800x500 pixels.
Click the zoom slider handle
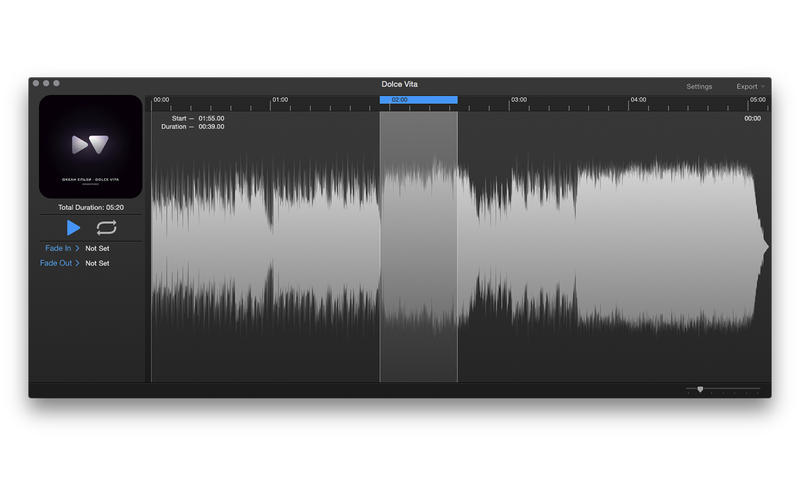pos(700,389)
